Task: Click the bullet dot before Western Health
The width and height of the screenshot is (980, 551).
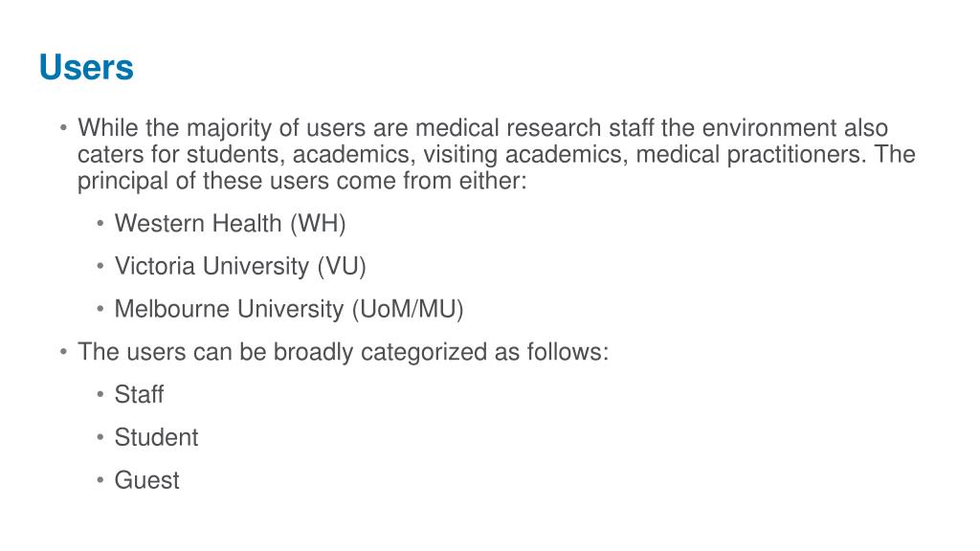Action: [x=100, y=223]
